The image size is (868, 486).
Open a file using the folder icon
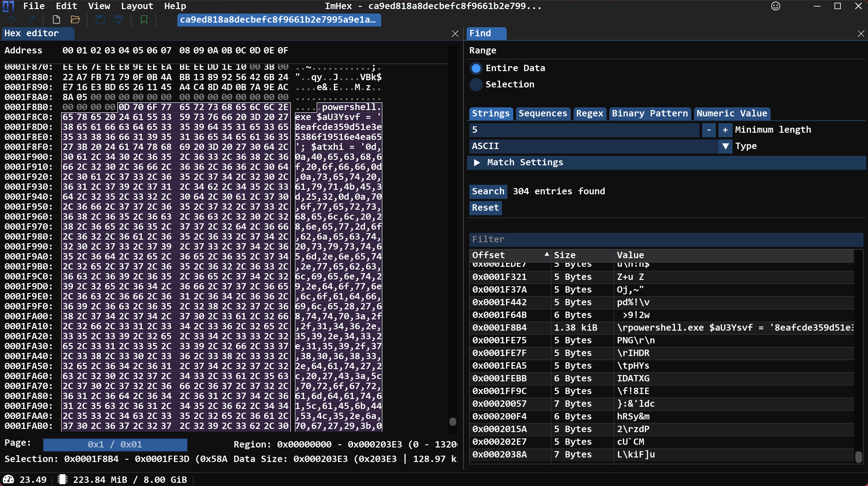[75, 20]
